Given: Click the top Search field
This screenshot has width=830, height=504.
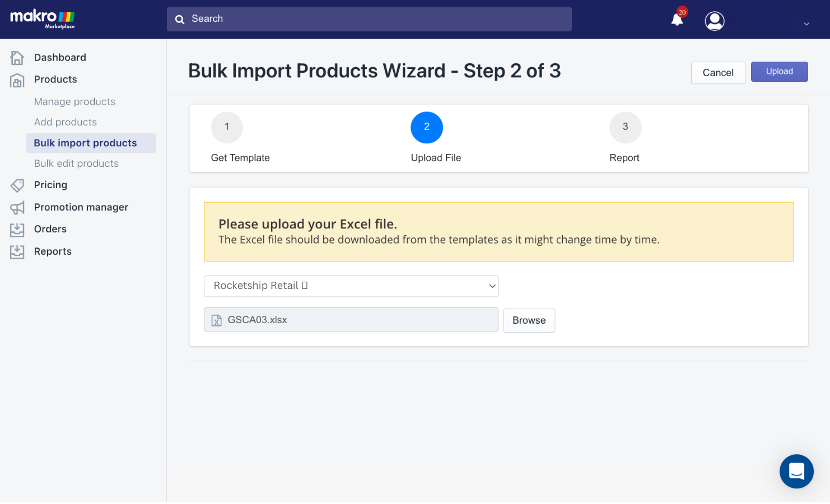Looking at the screenshot, I should pyautogui.click(x=369, y=19).
